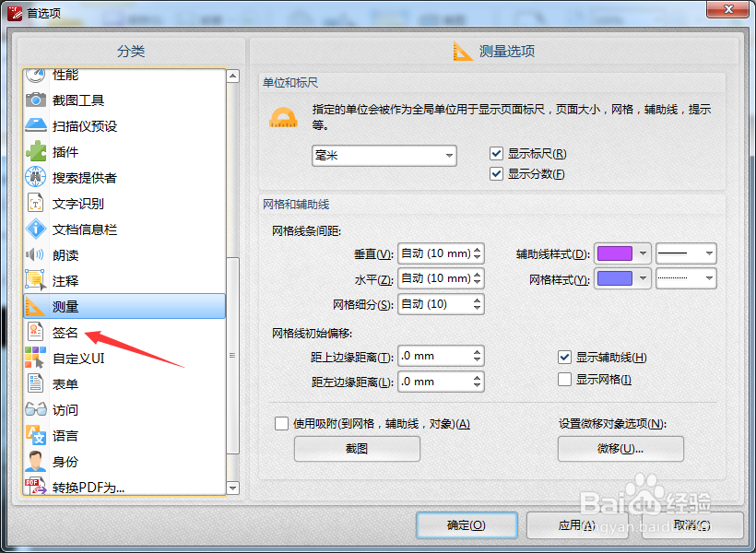Click the puzzle piece icon for 插件
The width and height of the screenshot is (756, 553).
click(x=36, y=151)
